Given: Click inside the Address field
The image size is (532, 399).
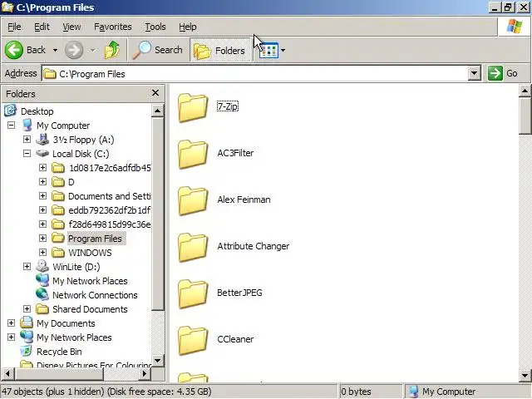Looking at the screenshot, I should tap(255, 74).
